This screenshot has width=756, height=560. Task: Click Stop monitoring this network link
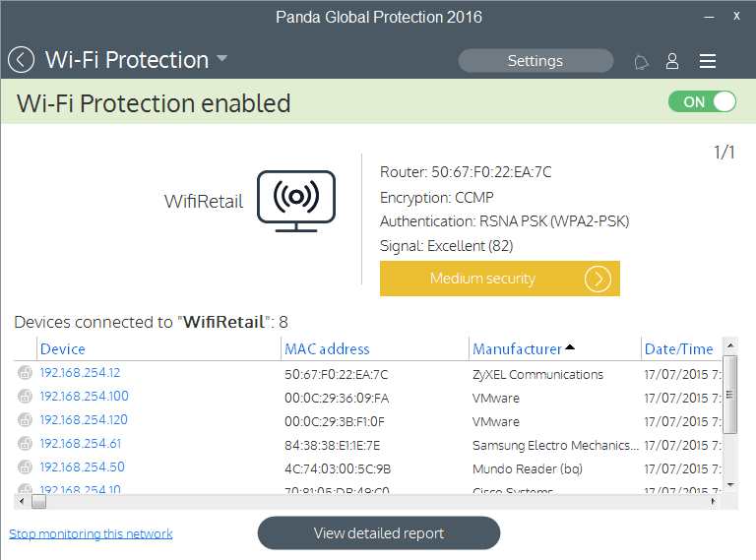pos(91,533)
